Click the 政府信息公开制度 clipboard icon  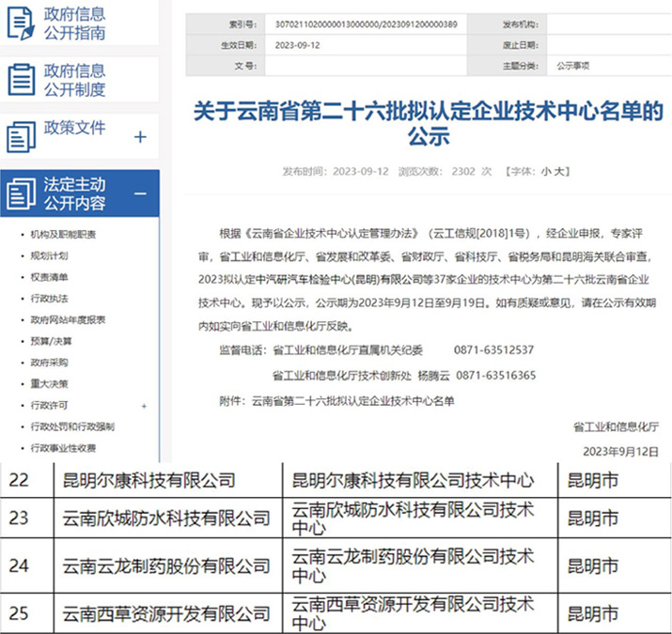point(21,80)
